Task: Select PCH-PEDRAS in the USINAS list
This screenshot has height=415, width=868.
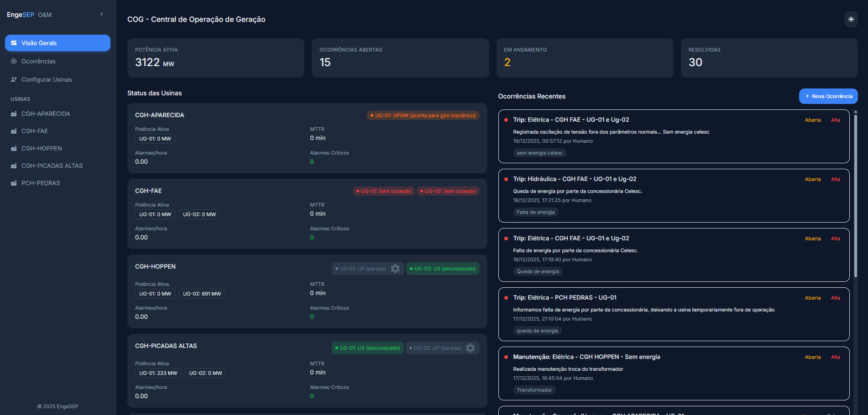Action: tap(41, 182)
